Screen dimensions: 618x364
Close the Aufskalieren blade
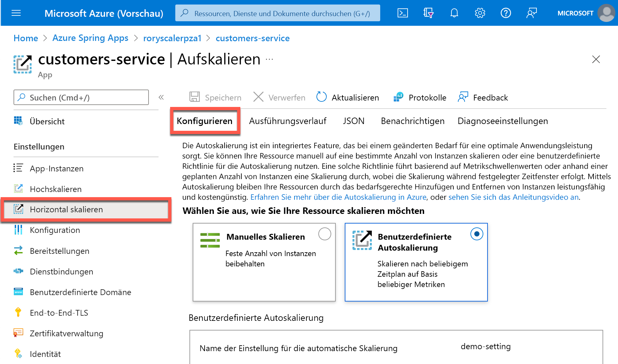pos(596,59)
